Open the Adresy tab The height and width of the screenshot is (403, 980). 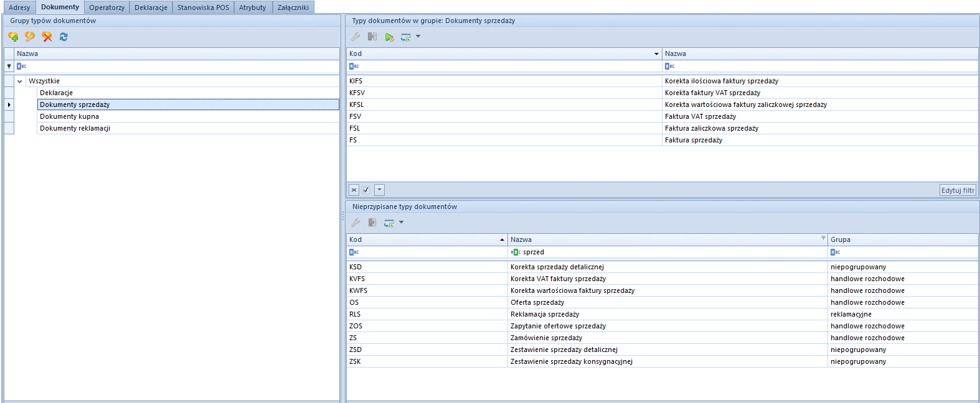(x=19, y=7)
